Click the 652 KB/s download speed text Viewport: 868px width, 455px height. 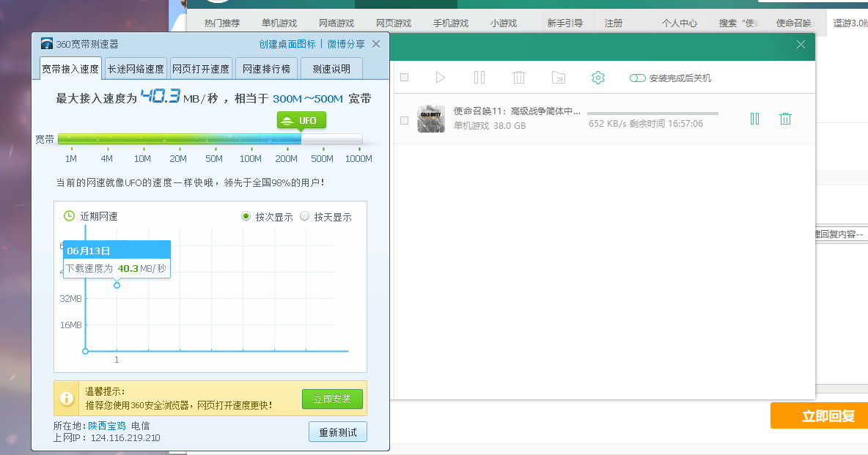[607, 123]
